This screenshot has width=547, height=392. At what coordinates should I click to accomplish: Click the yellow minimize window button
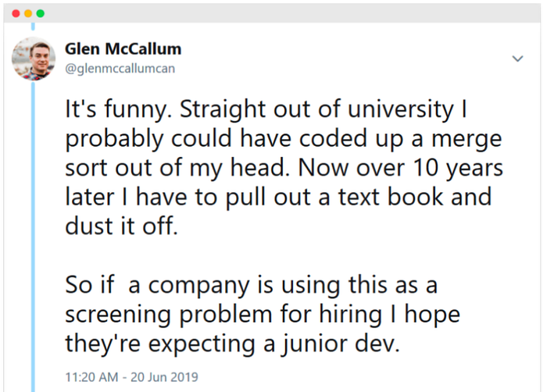point(28,13)
